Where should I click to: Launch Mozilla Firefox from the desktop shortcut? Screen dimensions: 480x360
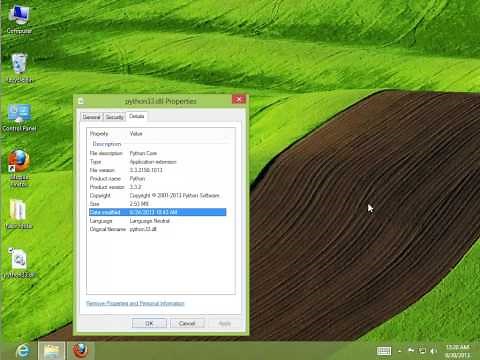point(19,168)
